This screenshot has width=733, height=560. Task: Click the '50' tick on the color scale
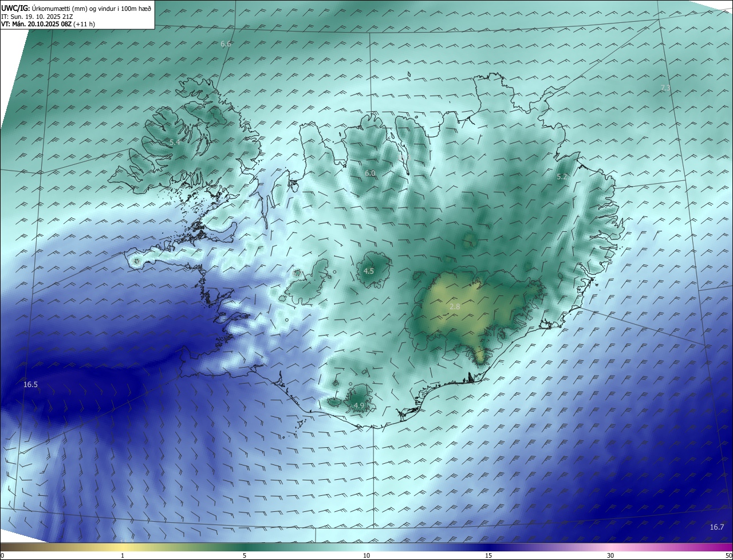[x=728, y=555]
